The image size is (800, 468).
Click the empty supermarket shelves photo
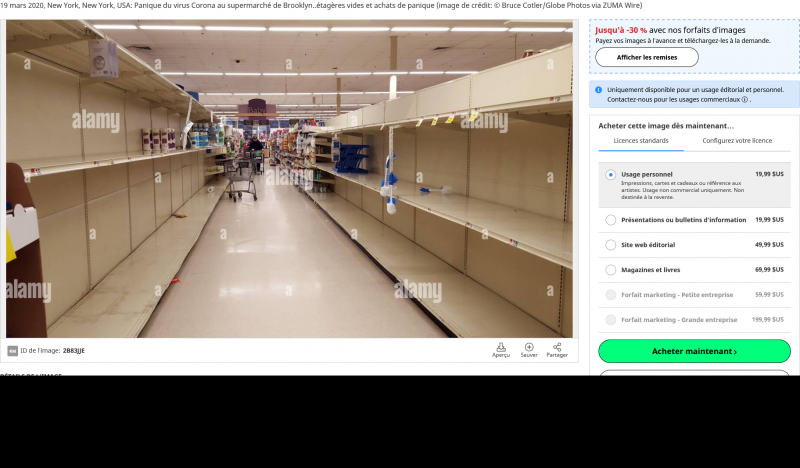point(289,179)
